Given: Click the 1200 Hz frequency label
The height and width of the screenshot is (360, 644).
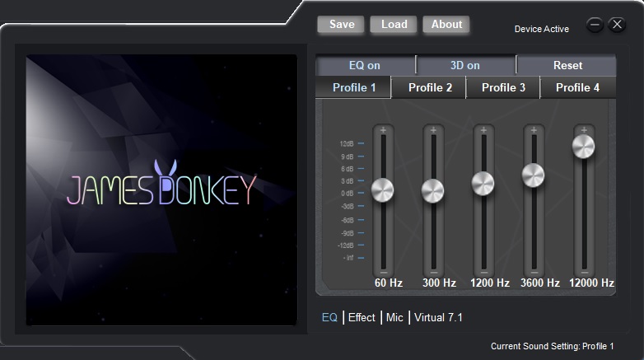Looking at the screenshot, I should pyautogui.click(x=489, y=283).
